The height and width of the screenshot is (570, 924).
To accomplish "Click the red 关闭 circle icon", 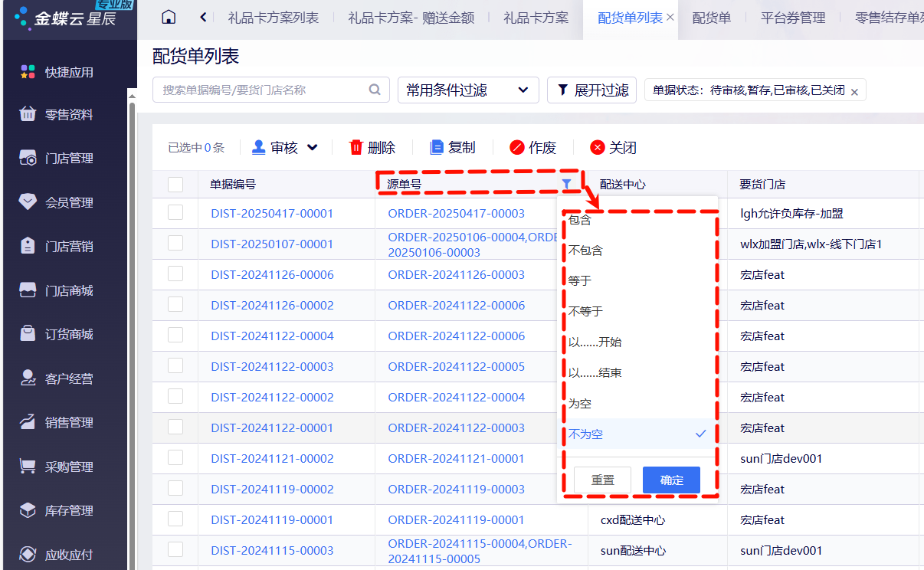I will pos(598,148).
